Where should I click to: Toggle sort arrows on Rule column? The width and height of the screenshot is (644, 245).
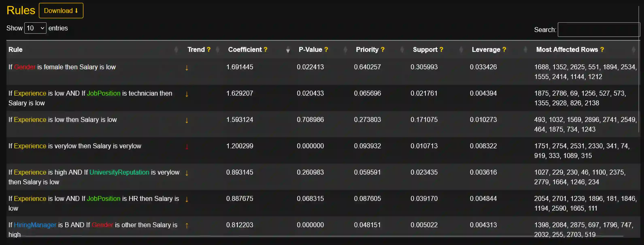(176, 50)
